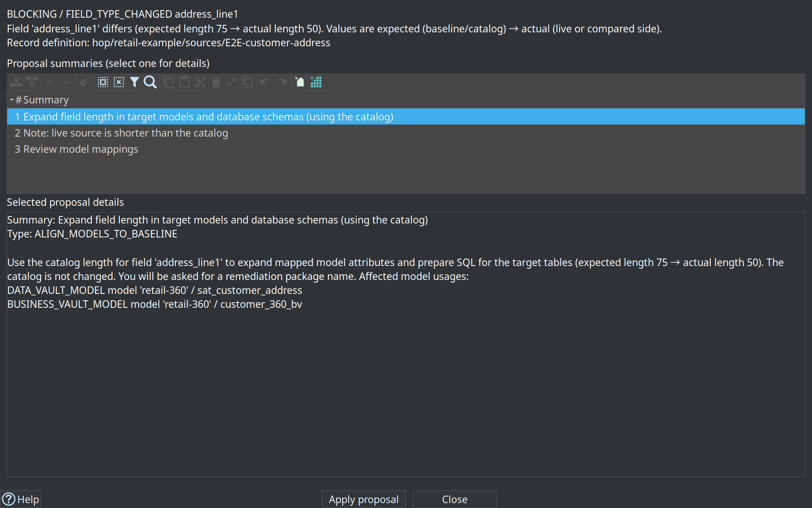This screenshot has height=508, width=812.
Task: Select 'Note: live source is shorter than the catalog'
Action: [x=406, y=133]
